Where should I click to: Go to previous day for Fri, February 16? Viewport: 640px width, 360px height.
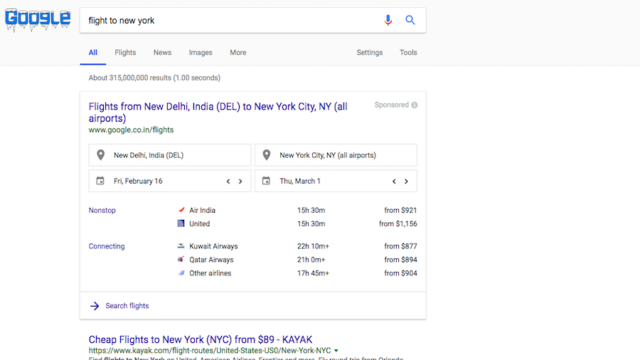click(228, 181)
